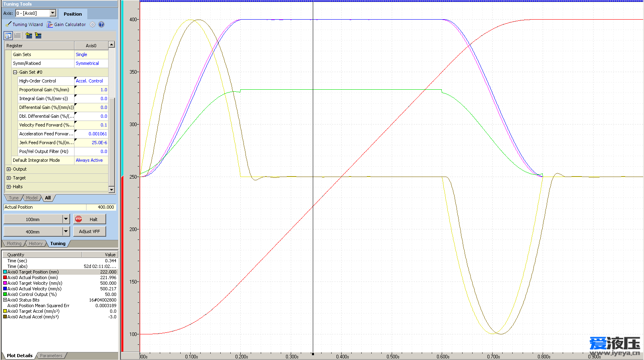Image resolution: width=644 pixels, height=360 pixels.
Task: Click the plot time cursor marker on axis
Action: 313,354
